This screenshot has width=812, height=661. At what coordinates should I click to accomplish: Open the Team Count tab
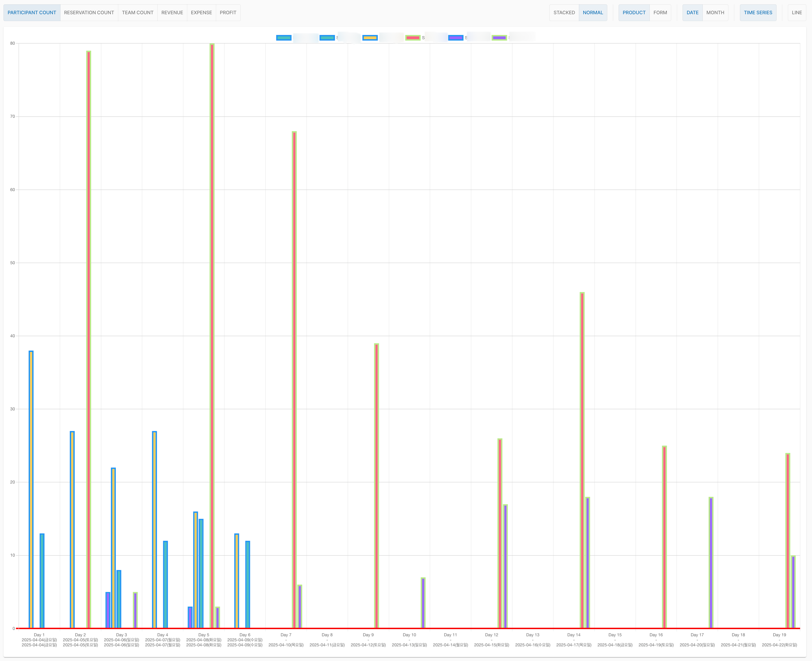(138, 12)
